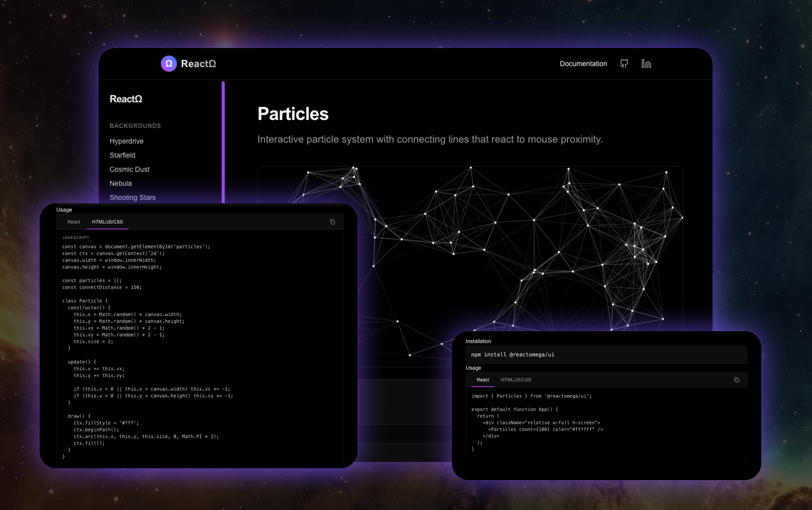Viewport: 812px width, 510px height.
Task: Copy code in HTML/JS/CSS usage panel
Action: [332, 222]
